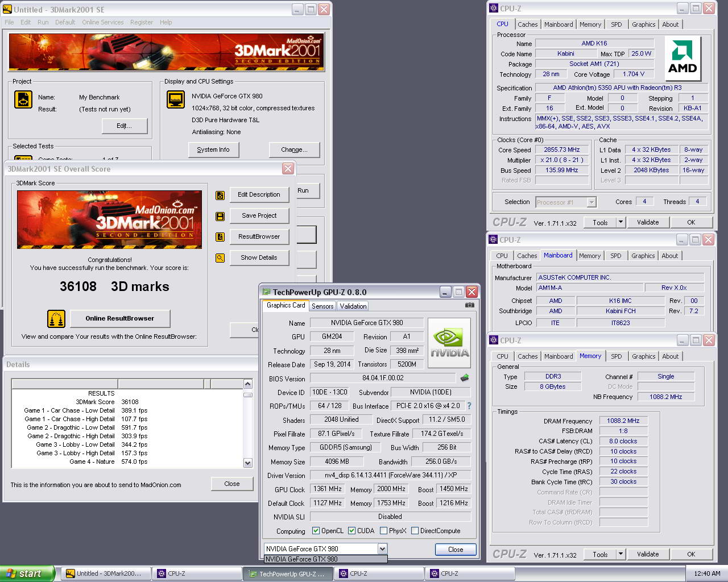
Task: Switch to the Sensors tab in GPU-Z
Action: (x=322, y=306)
